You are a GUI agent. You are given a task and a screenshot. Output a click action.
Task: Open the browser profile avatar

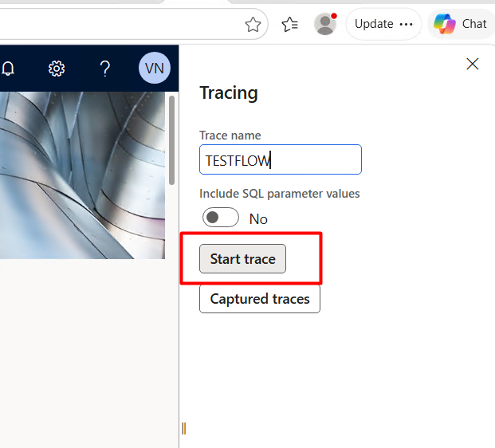(325, 24)
